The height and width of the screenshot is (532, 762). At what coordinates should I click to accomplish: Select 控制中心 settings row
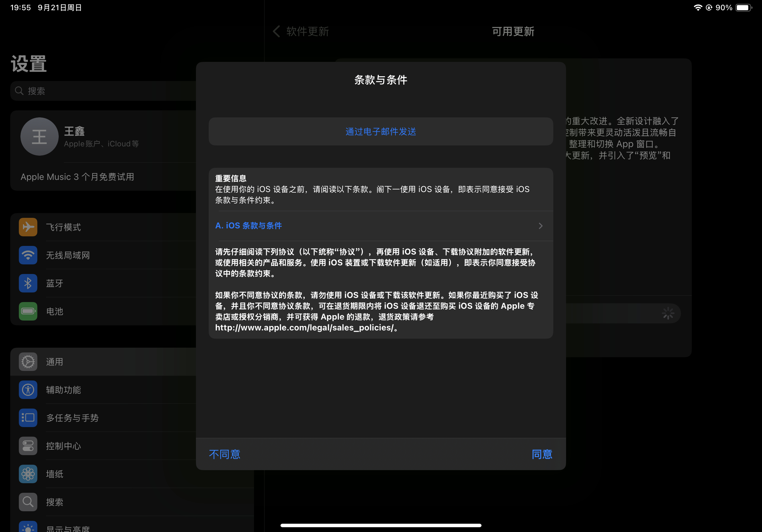click(x=103, y=446)
